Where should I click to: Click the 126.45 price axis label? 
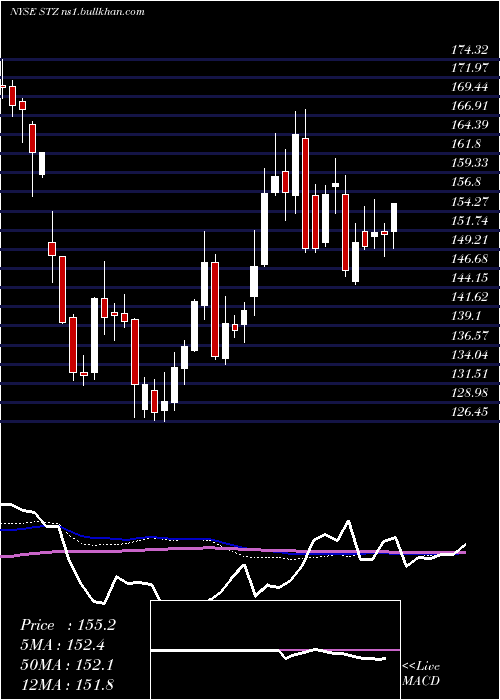point(469,412)
